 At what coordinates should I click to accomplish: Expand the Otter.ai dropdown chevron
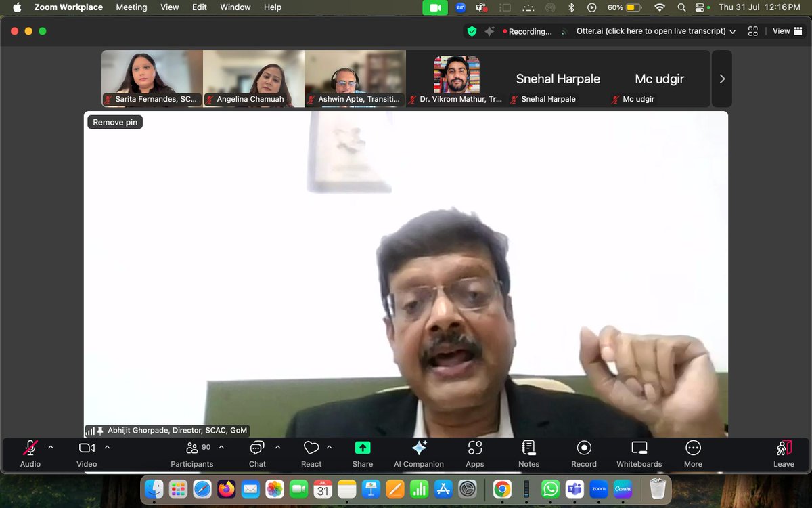tap(732, 31)
